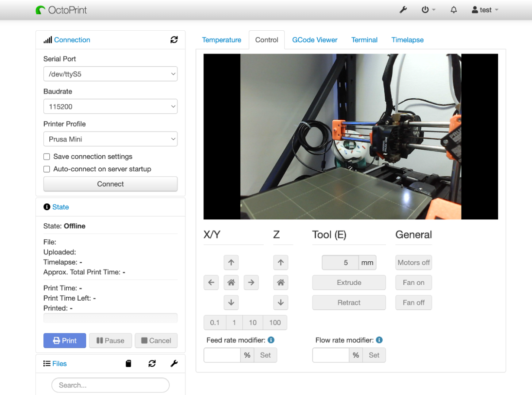Click the extrusion amount field
532x395 pixels.
point(340,263)
